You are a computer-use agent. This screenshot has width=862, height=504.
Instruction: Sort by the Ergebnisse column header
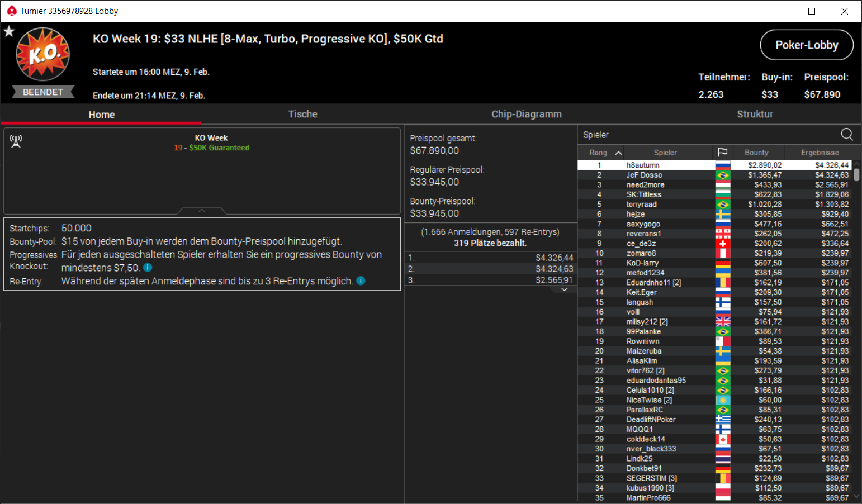[x=820, y=153]
